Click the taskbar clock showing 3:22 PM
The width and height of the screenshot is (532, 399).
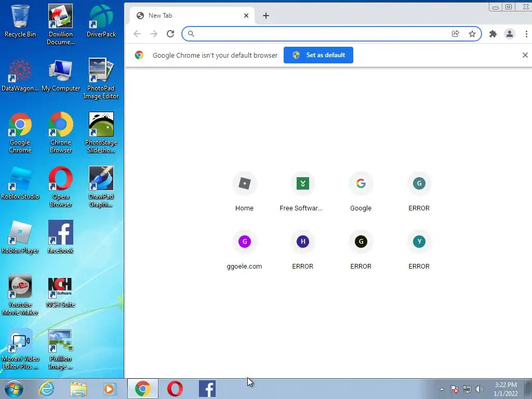[506, 389]
